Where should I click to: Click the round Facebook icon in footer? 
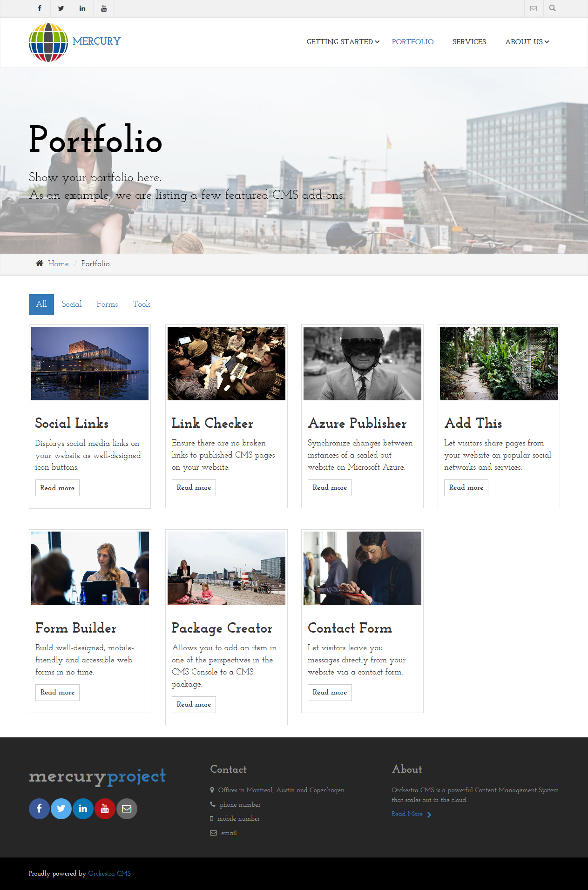pyautogui.click(x=39, y=809)
